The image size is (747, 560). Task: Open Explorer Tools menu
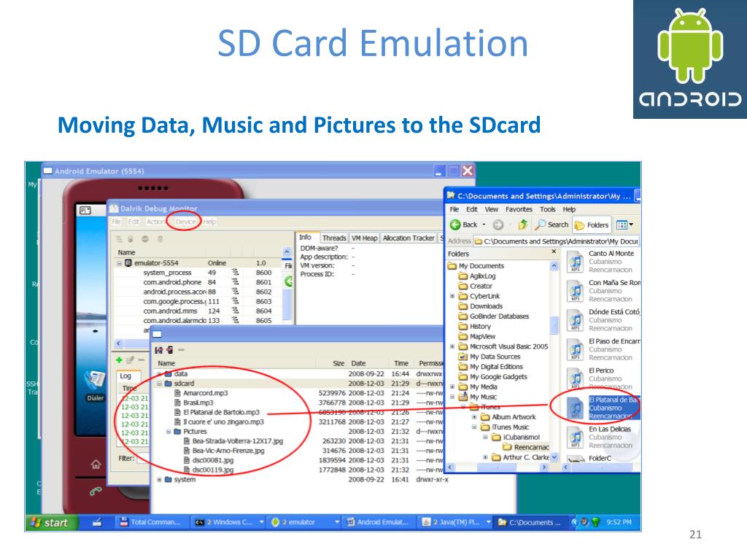(x=547, y=209)
